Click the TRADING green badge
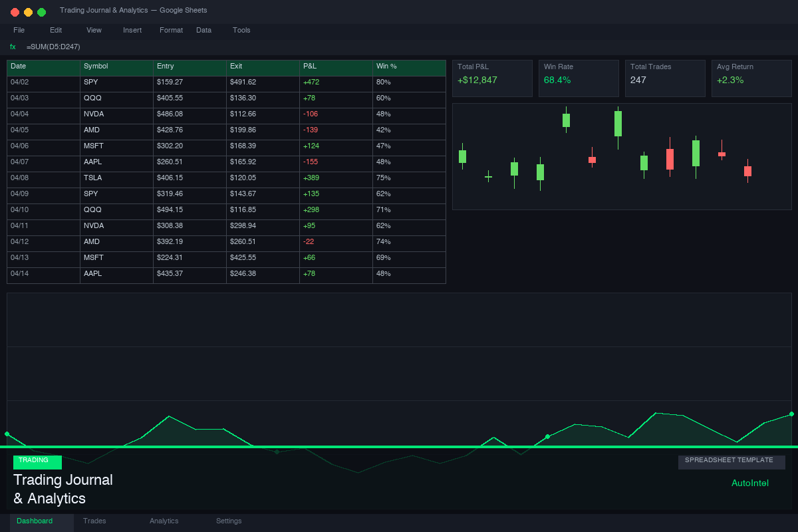The width and height of the screenshot is (798, 532). (37, 462)
